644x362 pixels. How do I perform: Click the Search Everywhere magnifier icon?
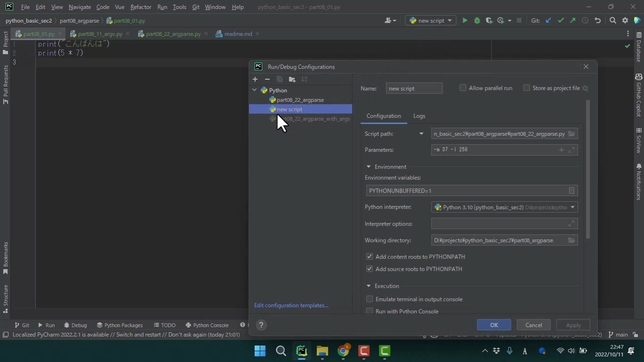tap(612, 20)
